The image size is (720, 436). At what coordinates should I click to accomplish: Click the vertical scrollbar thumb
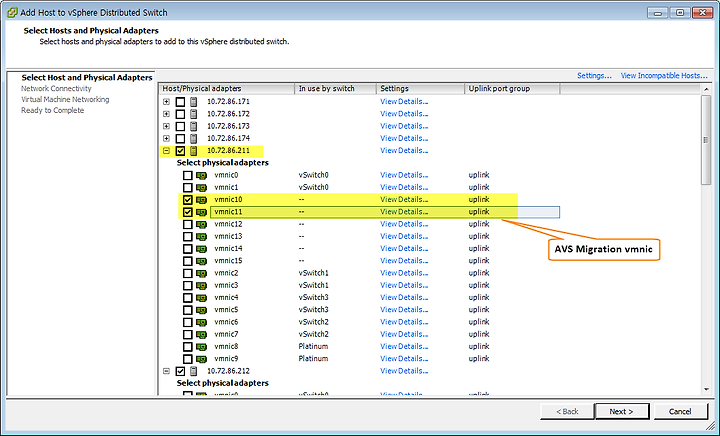(706, 140)
